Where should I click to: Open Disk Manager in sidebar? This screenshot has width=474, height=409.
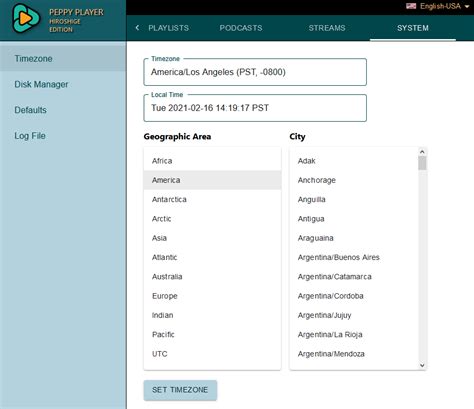[x=63, y=84]
